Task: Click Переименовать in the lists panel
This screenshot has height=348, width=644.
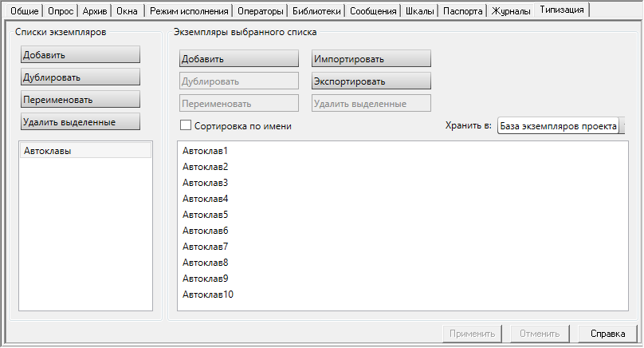Action: click(80, 100)
